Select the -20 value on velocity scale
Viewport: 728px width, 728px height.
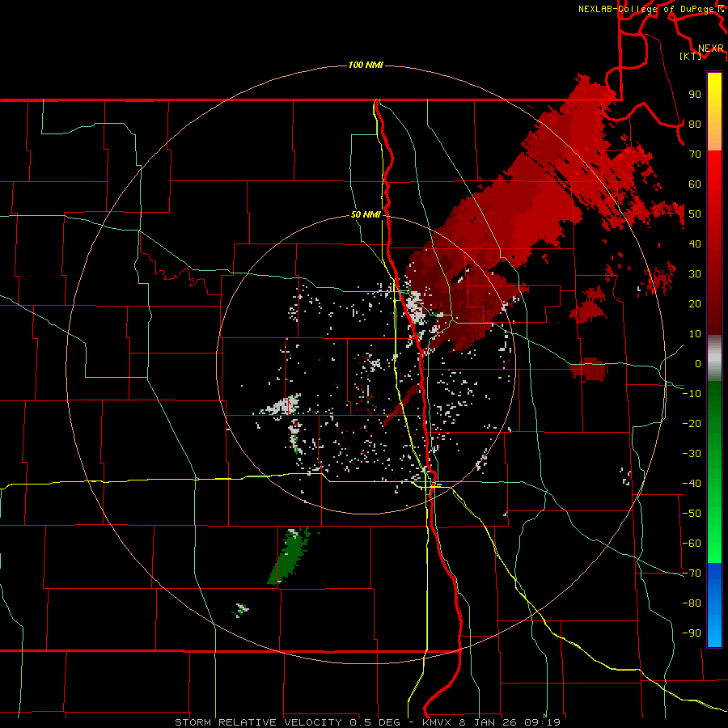(x=692, y=423)
